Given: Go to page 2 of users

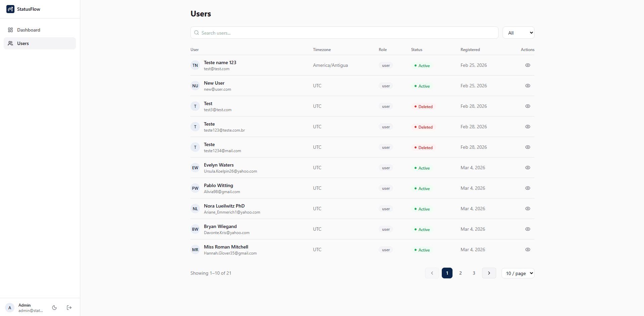Looking at the screenshot, I should point(461,273).
